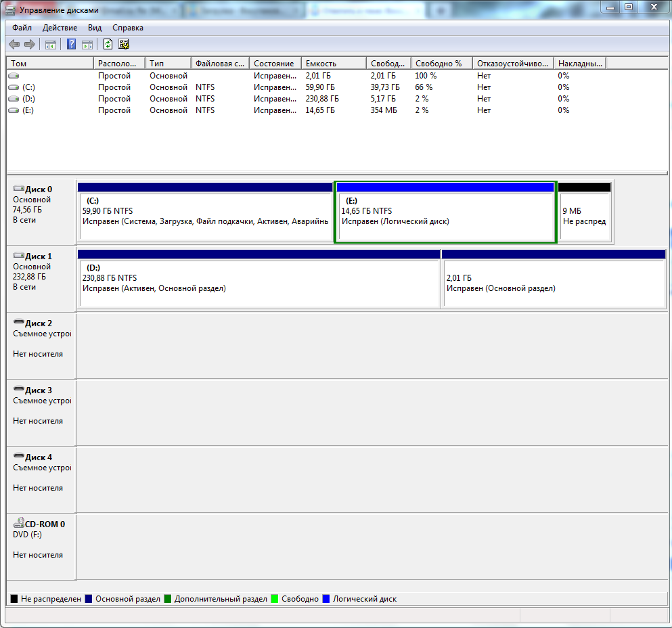Click Нет носителя text under Диск 4

[38, 488]
